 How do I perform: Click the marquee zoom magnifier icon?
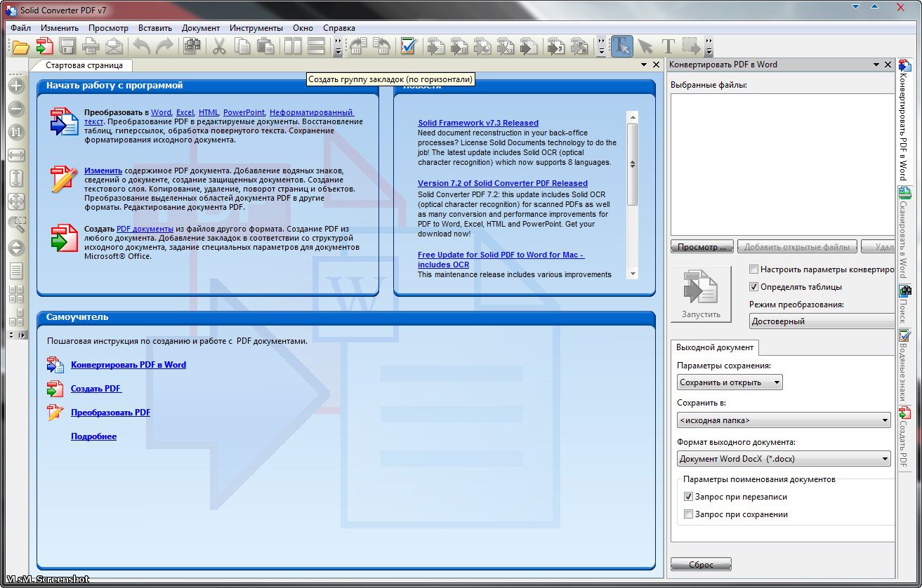click(16, 225)
